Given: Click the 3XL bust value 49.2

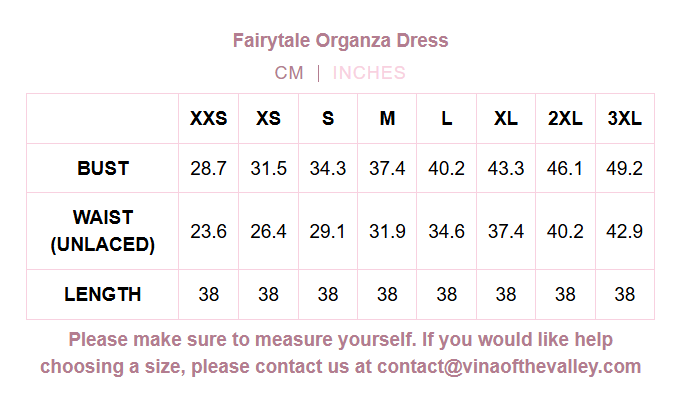Looking at the screenshot, I should coord(625,168).
